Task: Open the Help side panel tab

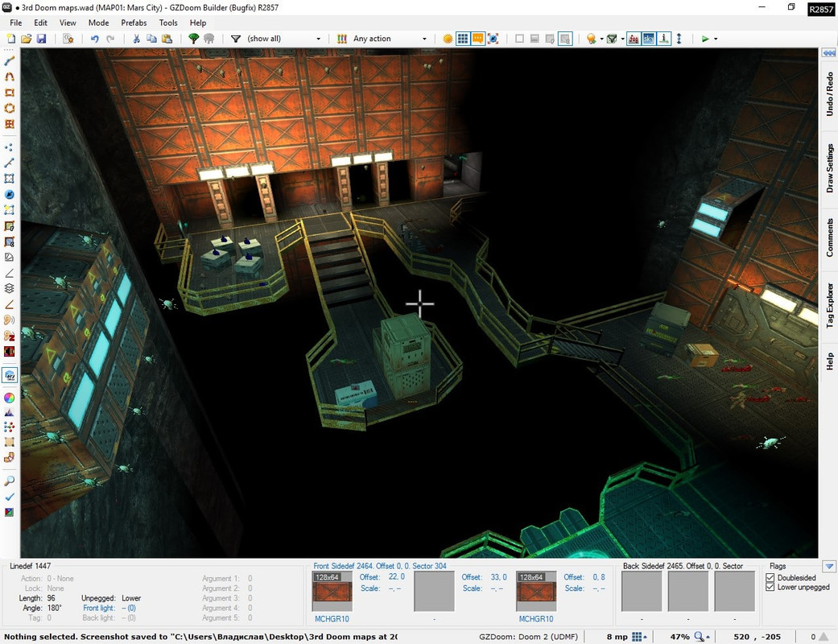Action: pyautogui.click(x=829, y=361)
